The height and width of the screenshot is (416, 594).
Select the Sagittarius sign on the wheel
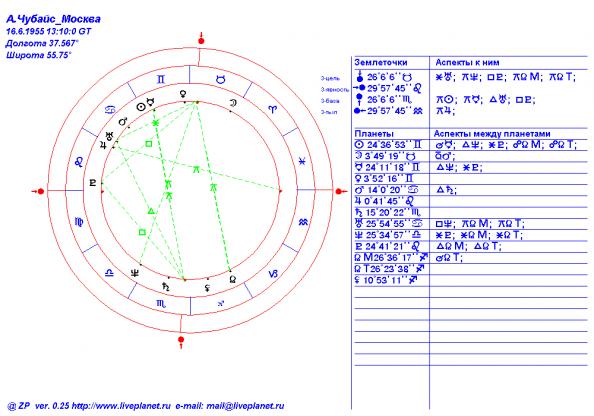pyautogui.click(x=221, y=303)
